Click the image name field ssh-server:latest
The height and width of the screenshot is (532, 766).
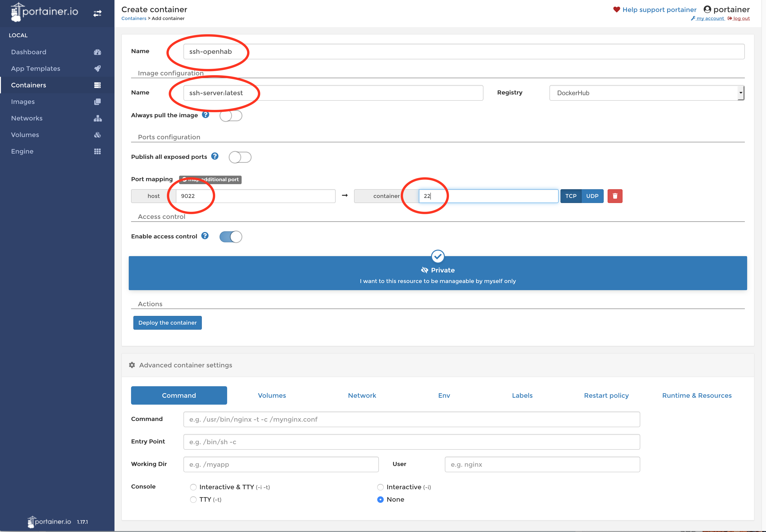333,93
